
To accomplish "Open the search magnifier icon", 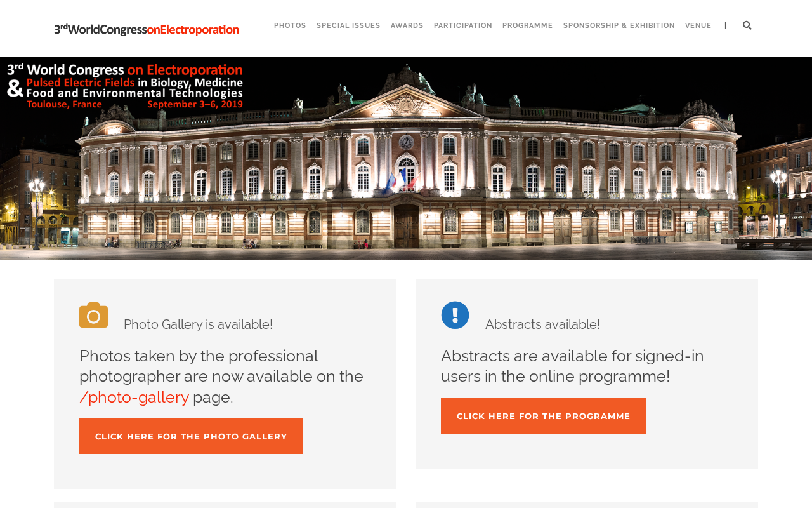I will coord(747,25).
